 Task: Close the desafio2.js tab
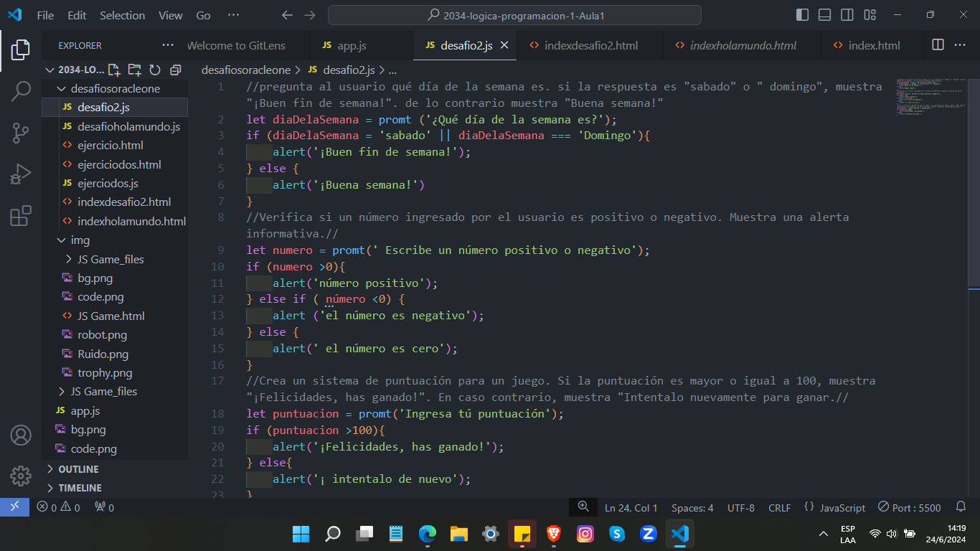coord(504,45)
